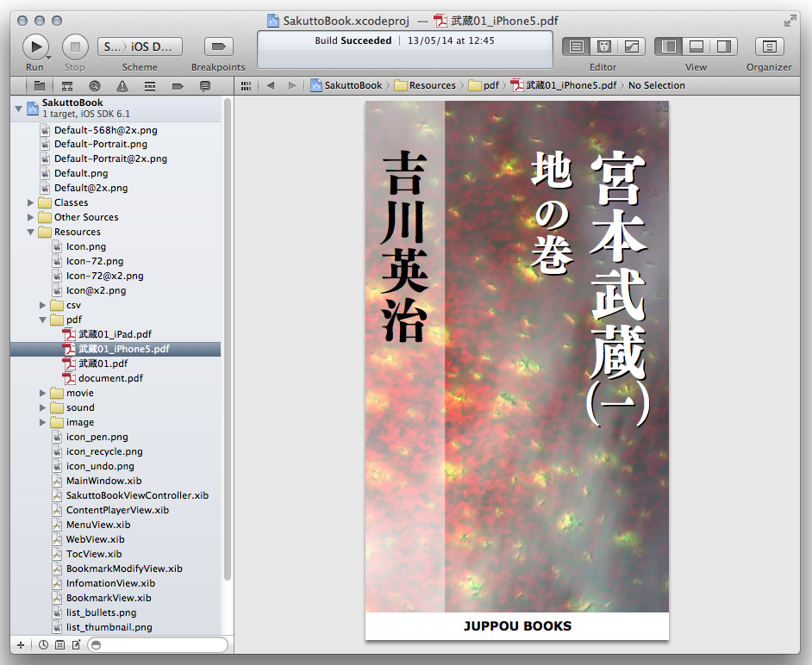Screen dimensions: 812x665
Task: Click the Stop button
Action: pos(75,47)
